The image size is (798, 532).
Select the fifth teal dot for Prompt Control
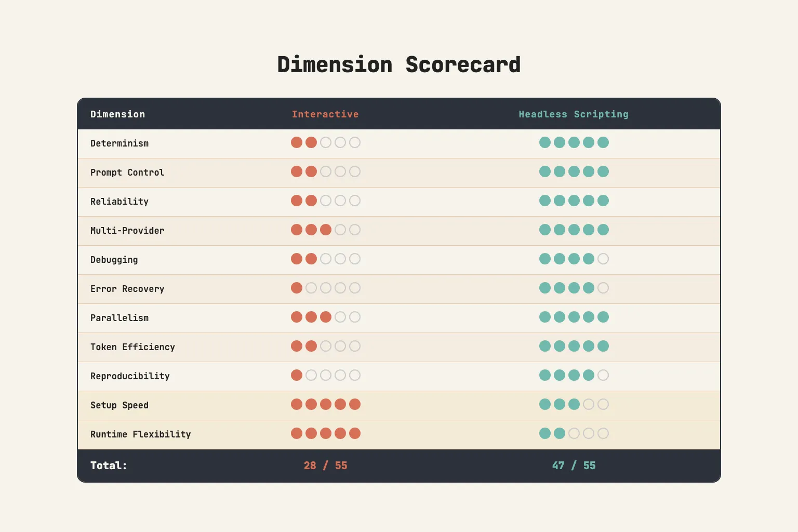(603, 171)
